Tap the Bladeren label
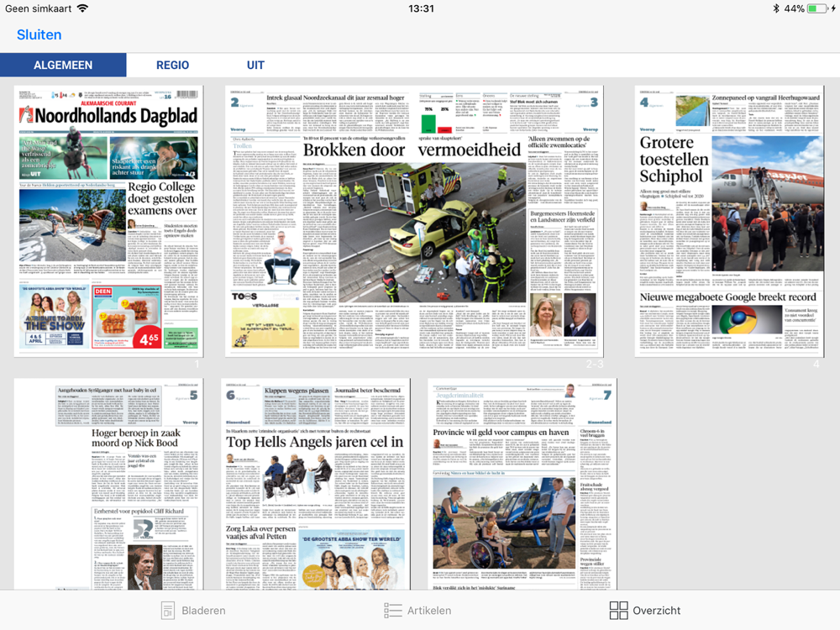This screenshot has height=630, width=840. [x=203, y=610]
